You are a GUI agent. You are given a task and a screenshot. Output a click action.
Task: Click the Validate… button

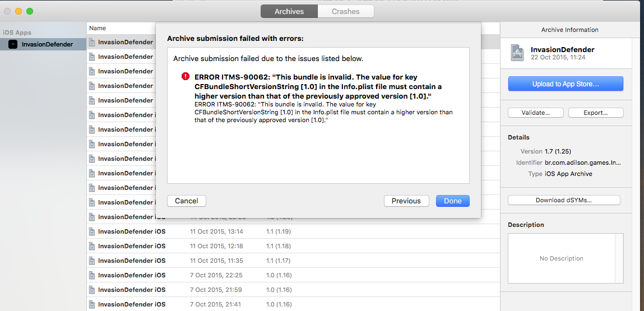click(536, 113)
